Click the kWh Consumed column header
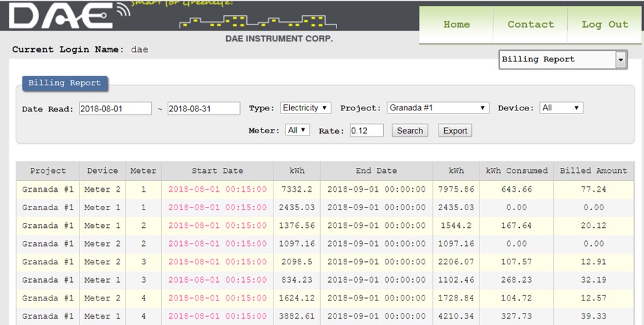644x325 pixels. 516,171
